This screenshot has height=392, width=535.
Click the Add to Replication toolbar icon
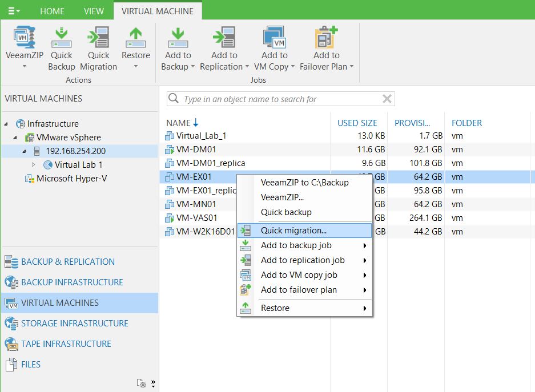(224, 40)
